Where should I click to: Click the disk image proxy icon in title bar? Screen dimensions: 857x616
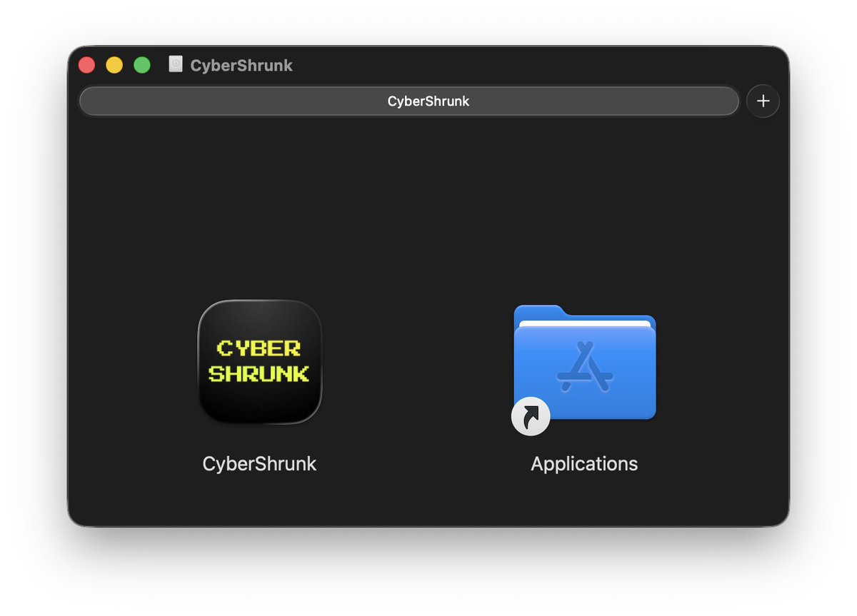tap(176, 64)
